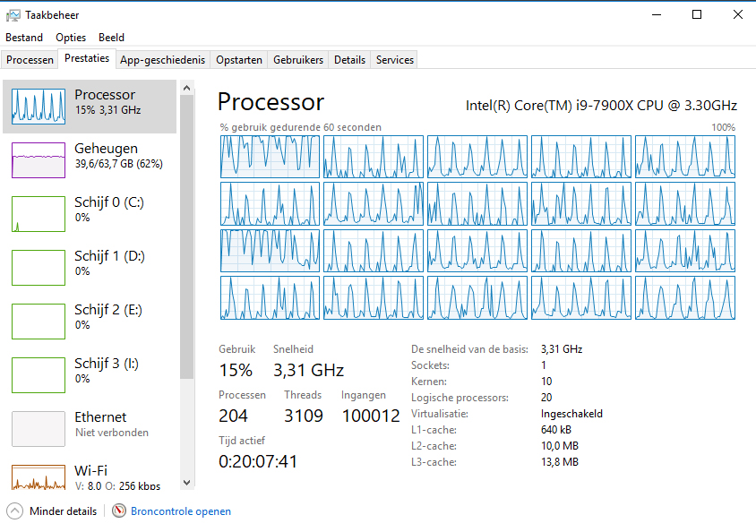Switch to the App-geschiedenis tab
Image resolution: width=756 pixels, height=532 pixels.
163,60
